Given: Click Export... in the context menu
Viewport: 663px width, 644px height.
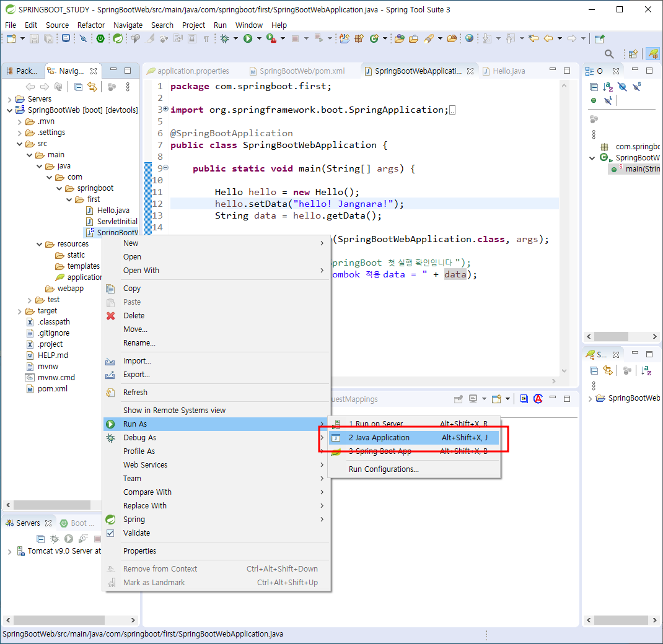Looking at the screenshot, I should coord(217,375).
